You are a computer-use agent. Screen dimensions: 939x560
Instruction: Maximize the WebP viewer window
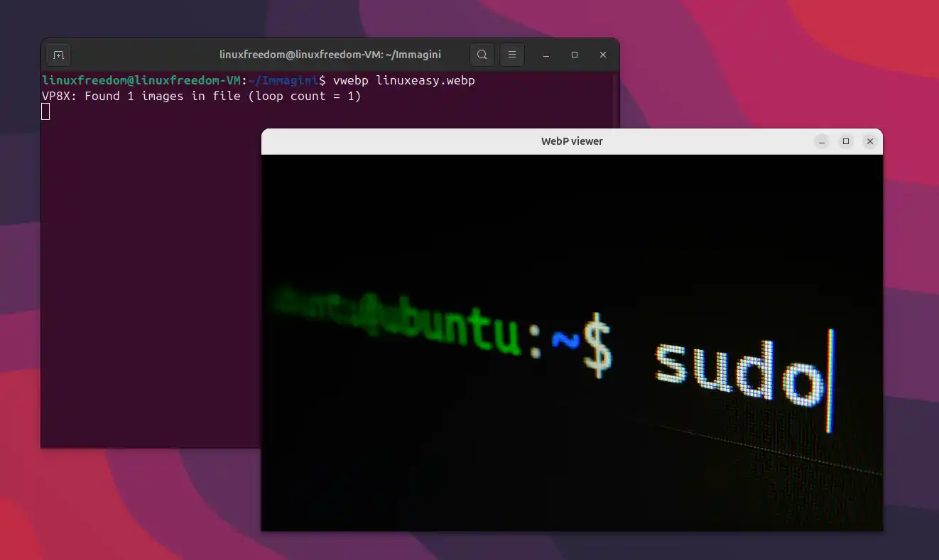pos(846,141)
